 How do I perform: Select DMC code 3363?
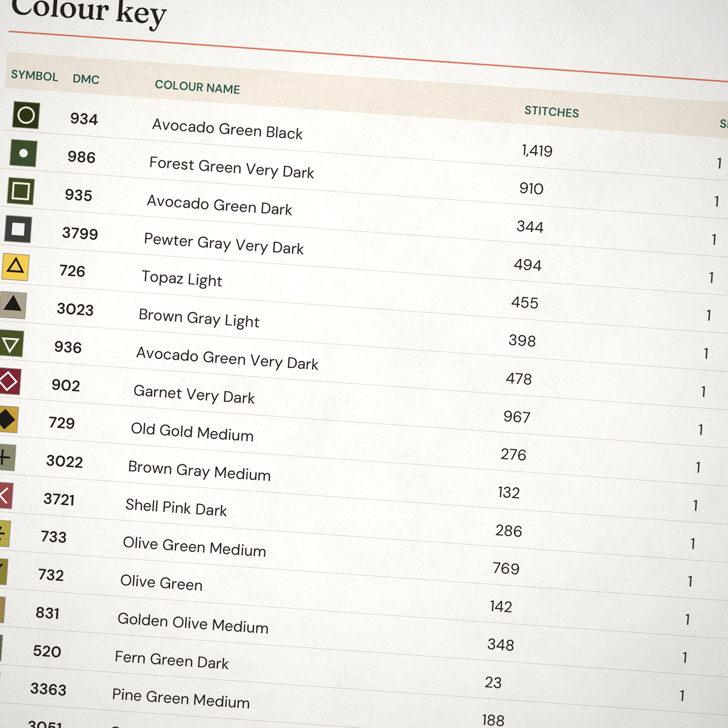pyautogui.click(x=48, y=689)
